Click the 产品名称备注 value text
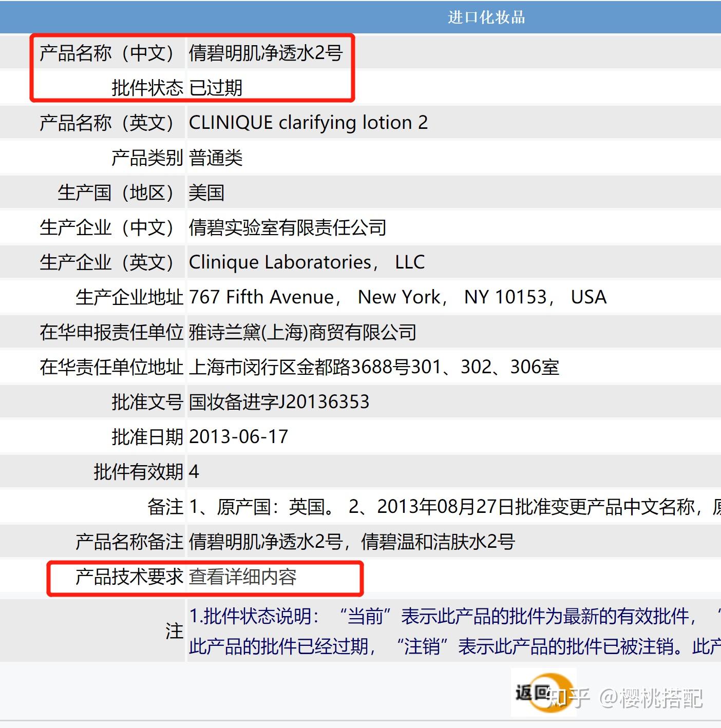The height and width of the screenshot is (728, 721). [x=352, y=542]
